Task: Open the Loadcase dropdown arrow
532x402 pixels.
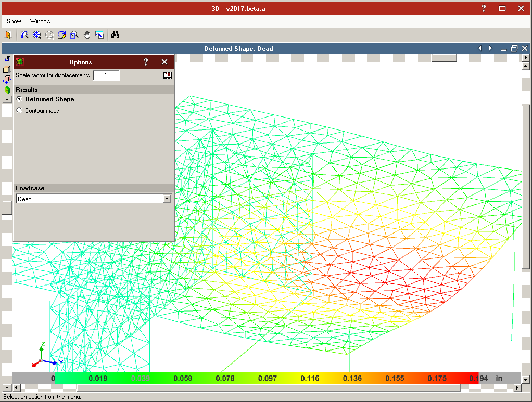Action: [x=167, y=199]
